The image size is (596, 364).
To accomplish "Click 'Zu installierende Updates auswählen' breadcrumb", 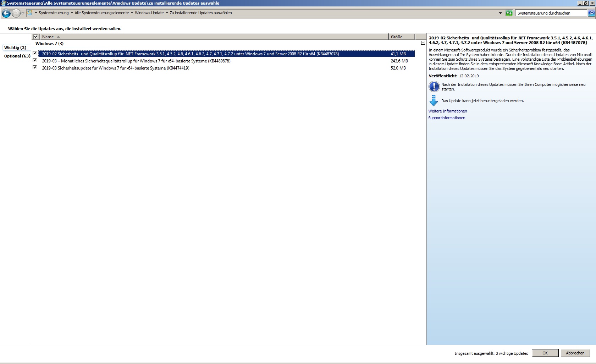I will tap(201, 13).
